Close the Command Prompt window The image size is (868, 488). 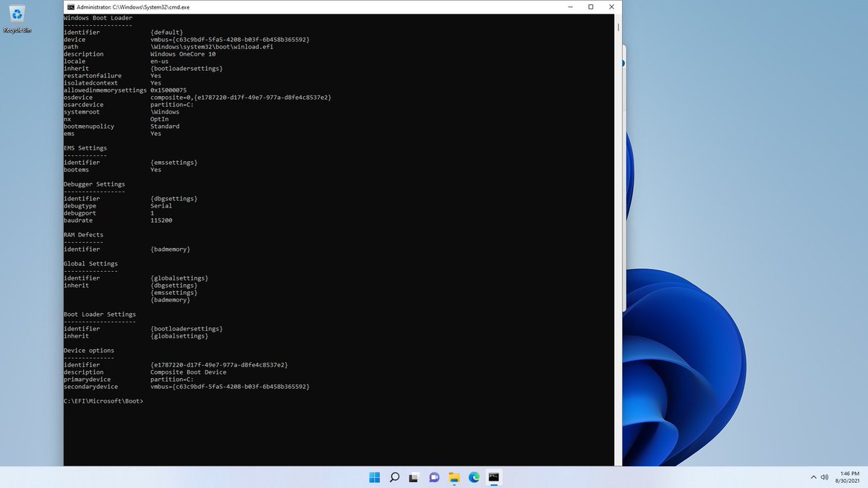pyautogui.click(x=611, y=7)
